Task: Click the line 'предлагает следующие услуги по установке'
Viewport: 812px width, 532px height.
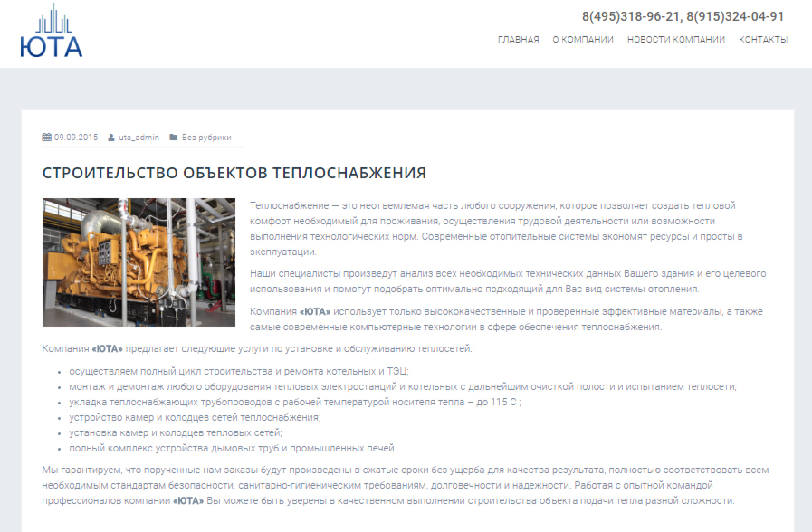Action: coord(299,349)
